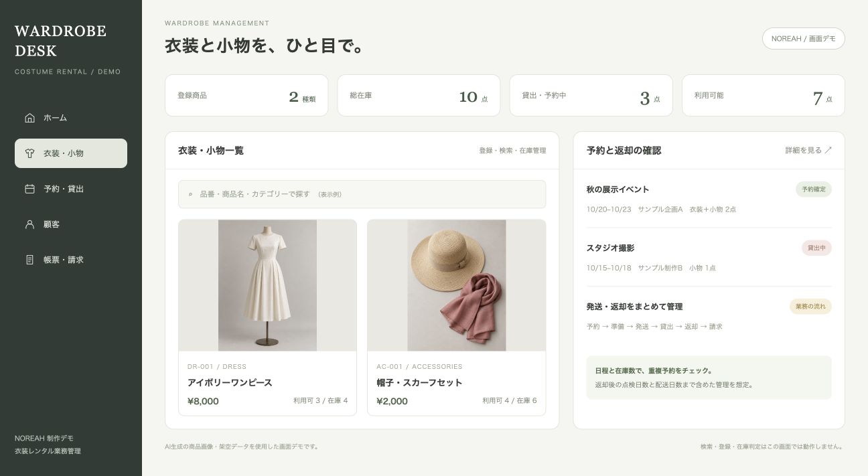Open the ホーム menu item
868x476 pixels.
(x=71, y=118)
